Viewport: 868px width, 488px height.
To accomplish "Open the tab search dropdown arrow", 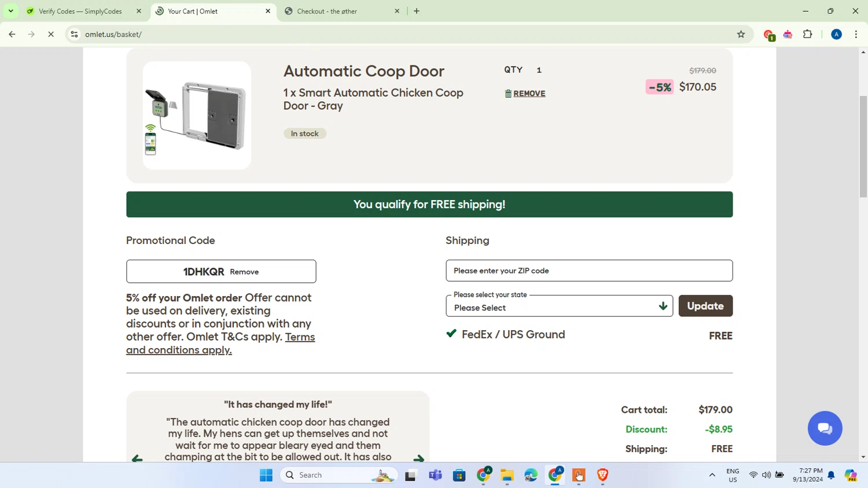I will 10,11.
